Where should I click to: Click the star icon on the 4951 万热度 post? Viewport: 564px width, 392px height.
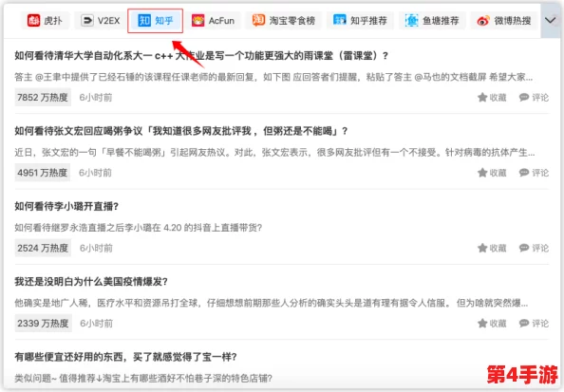click(482, 173)
